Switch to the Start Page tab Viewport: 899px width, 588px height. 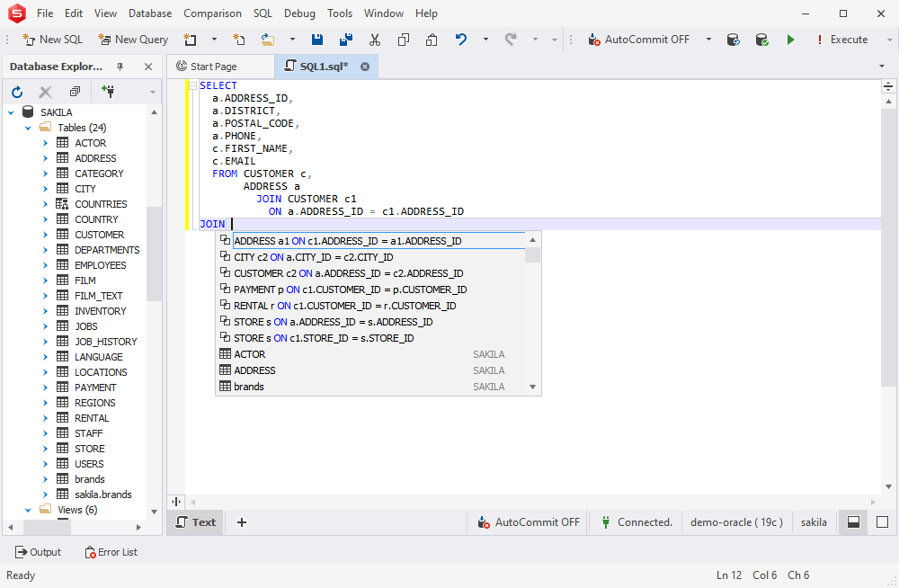tap(220, 65)
